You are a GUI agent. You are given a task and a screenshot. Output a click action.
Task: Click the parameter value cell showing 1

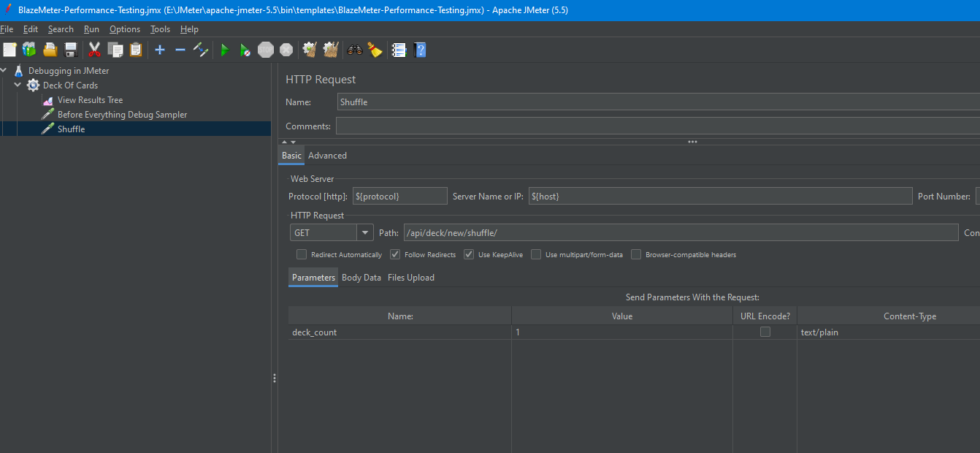622,332
